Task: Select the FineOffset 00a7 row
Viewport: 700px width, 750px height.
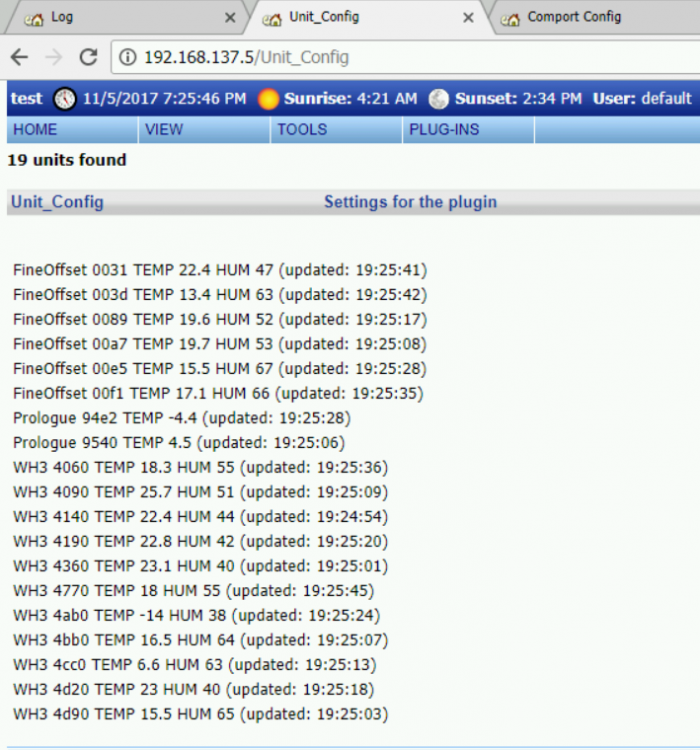Action: (x=220, y=344)
